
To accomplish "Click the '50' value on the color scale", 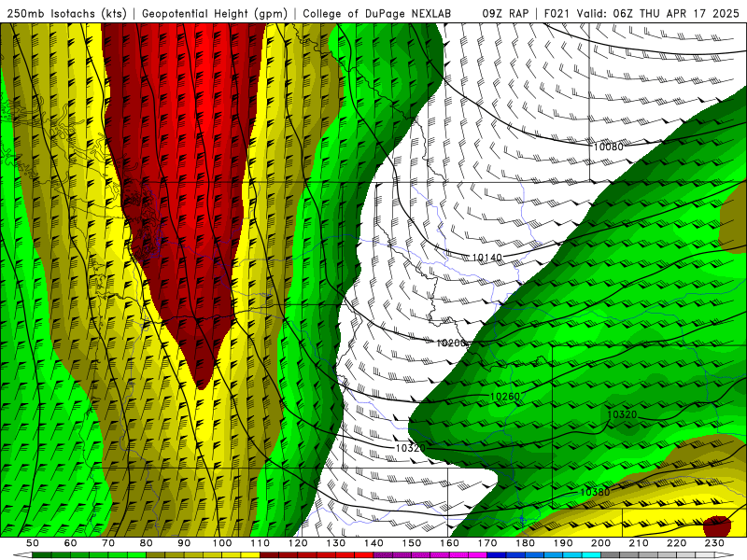I will [x=33, y=543].
